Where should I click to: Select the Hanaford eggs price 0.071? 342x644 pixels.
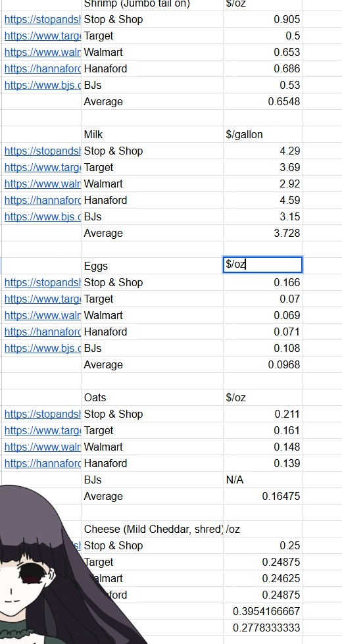(x=263, y=332)
